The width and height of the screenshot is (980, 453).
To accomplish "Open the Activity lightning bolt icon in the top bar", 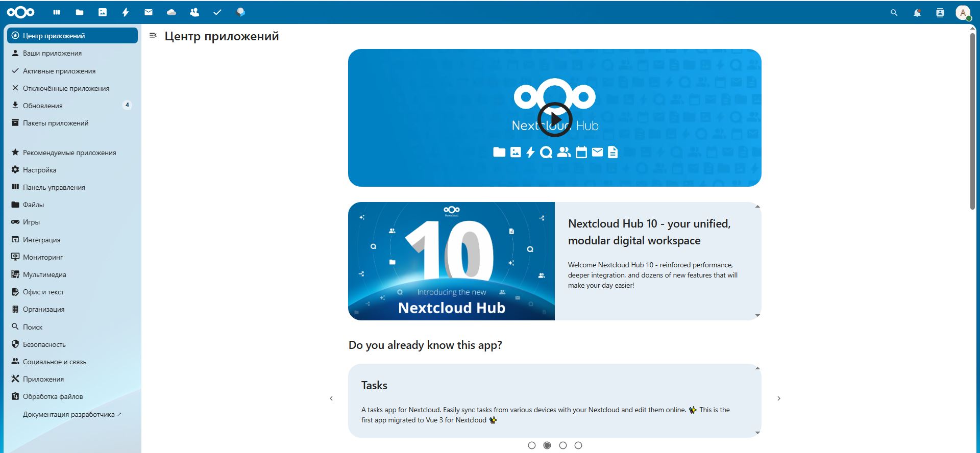I will (126, 12).
